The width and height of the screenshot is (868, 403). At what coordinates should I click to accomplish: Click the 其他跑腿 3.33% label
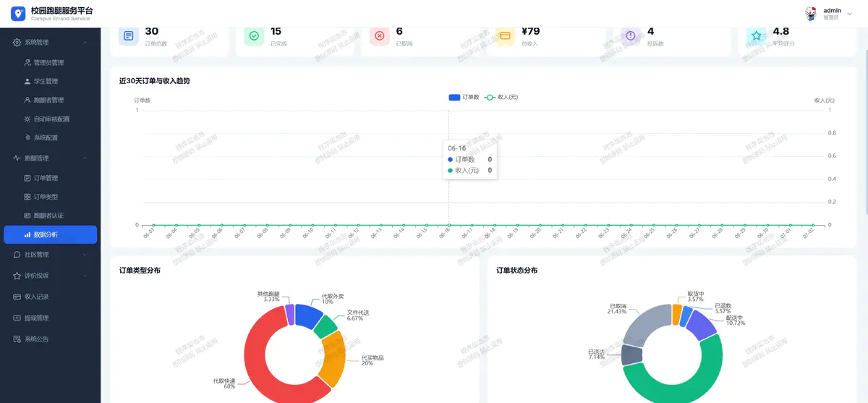[x=268, y=297]
